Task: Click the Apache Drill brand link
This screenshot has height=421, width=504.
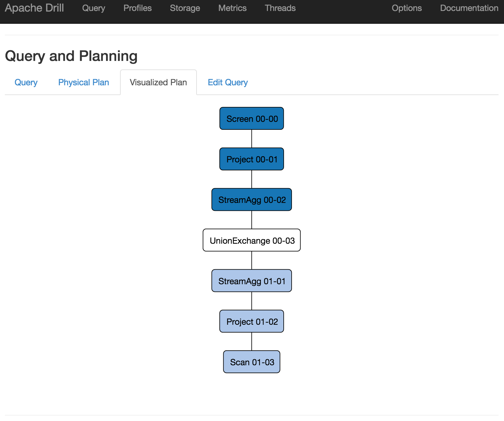Action: pyautogui.click(x=34, y=8)
